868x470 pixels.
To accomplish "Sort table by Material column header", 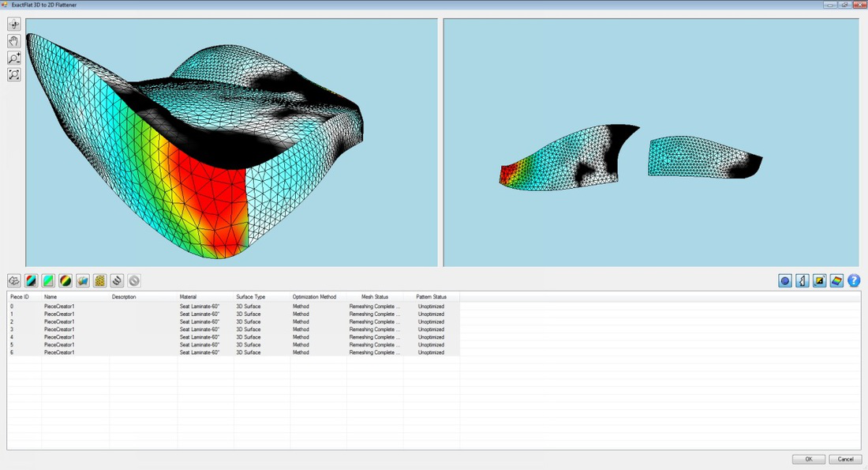I will click(x=189, y=297).
